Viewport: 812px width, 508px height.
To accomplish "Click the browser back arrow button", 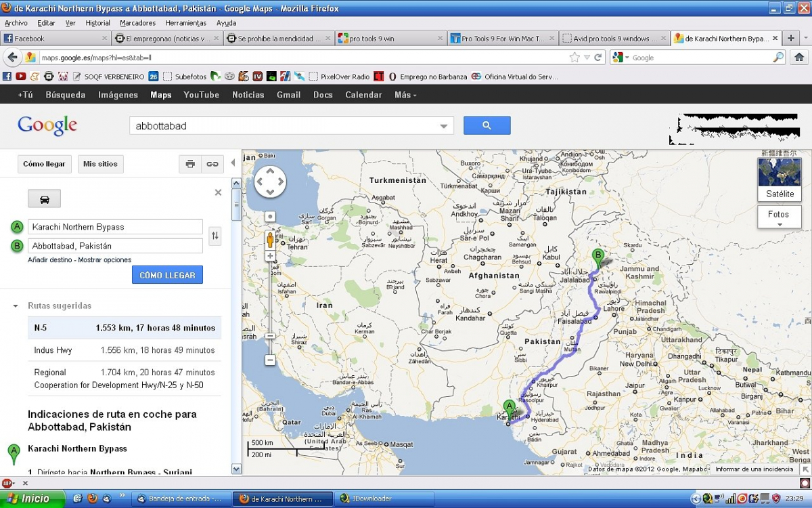I will [x=12, y=58].
